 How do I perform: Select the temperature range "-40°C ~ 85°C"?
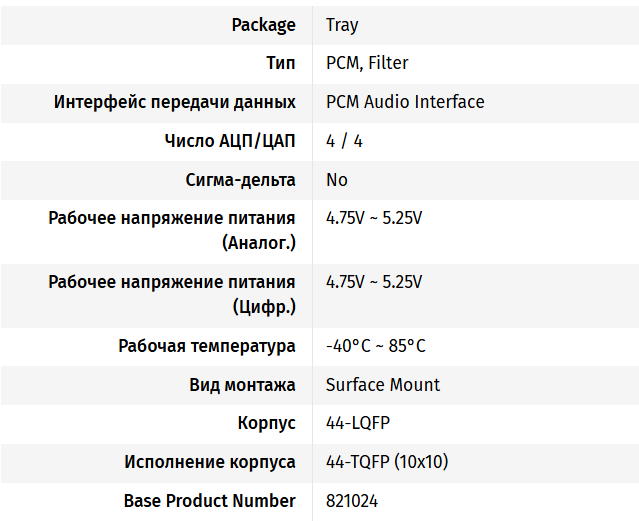(x=376, y=346)
